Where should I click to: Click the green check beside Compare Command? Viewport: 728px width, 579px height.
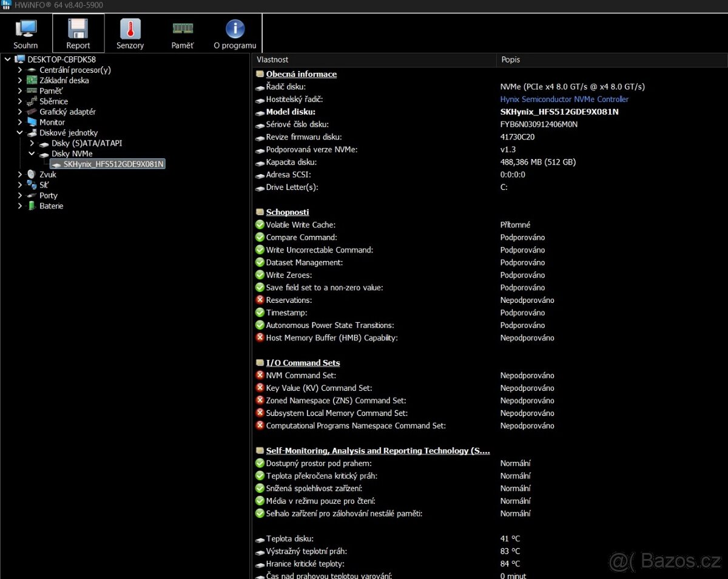[x=260, y=237]
